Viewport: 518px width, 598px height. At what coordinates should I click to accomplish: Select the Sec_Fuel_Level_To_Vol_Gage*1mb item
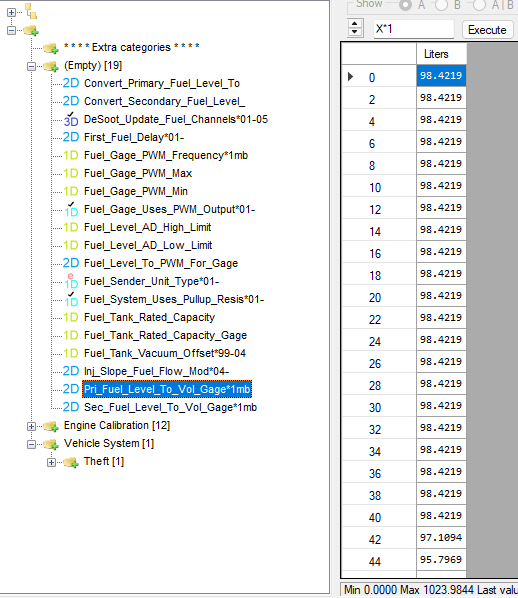tap(170, 407)
